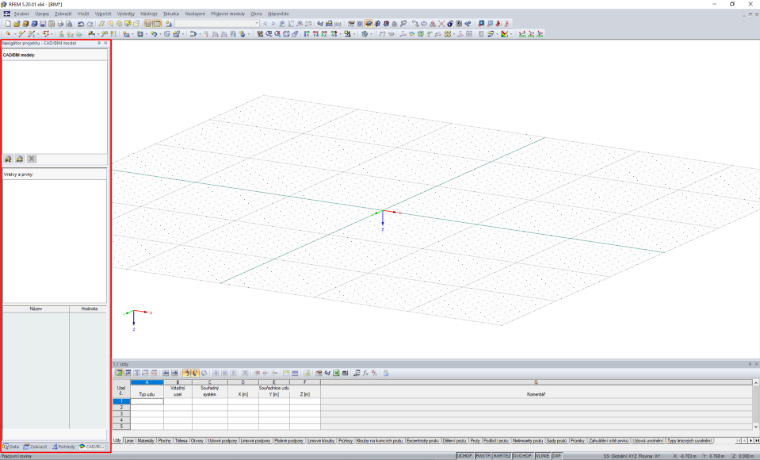Screen dimensions: 760x460
Task: Click table cell in row 1 Typ uzlu
Action: 147,401
